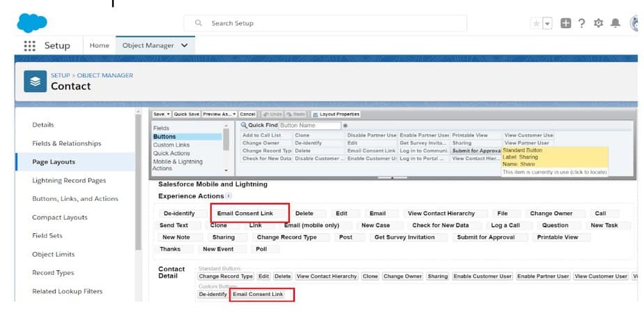The width and height of the screenshot is (644, 319).
Task: Click the favorites star icon
Action: point(536,23)
